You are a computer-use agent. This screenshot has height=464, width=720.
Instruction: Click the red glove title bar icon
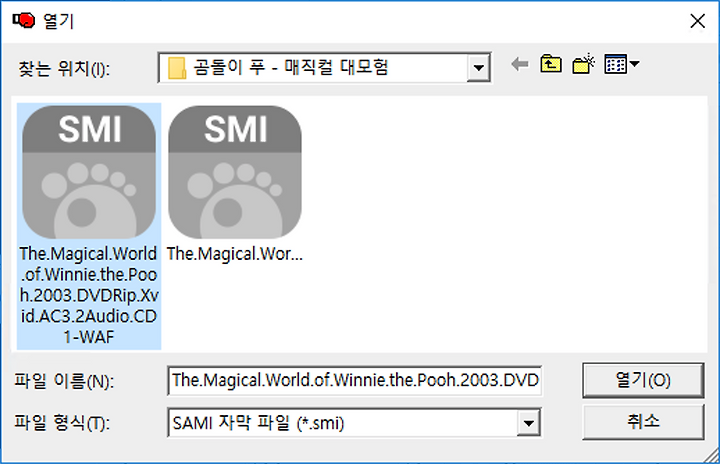[x=23, y=20]
